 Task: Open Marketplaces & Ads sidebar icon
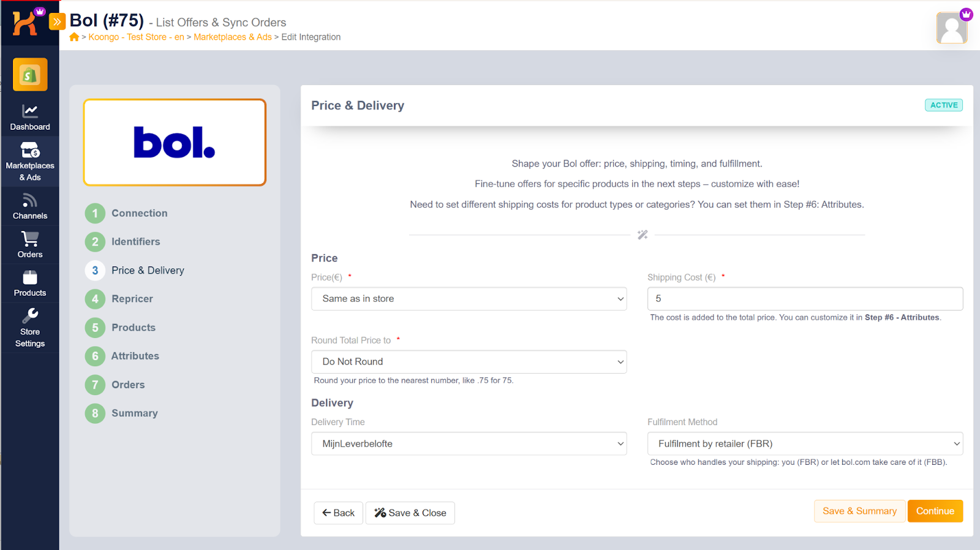coord(30,149)
